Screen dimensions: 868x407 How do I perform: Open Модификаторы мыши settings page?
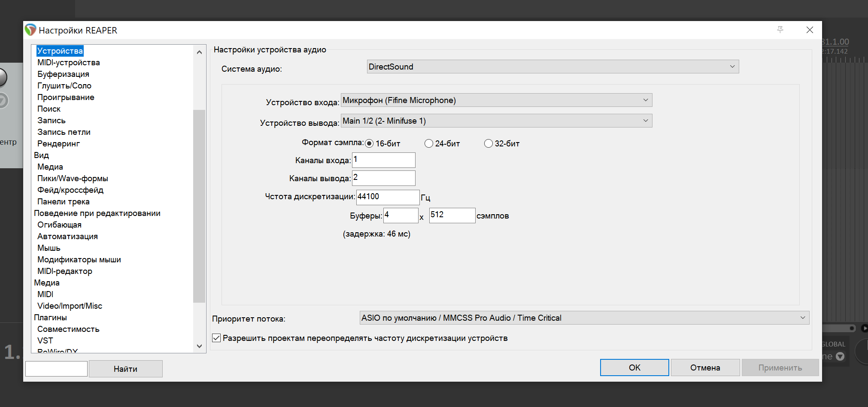pyautogui.click(x=79, y=260)
